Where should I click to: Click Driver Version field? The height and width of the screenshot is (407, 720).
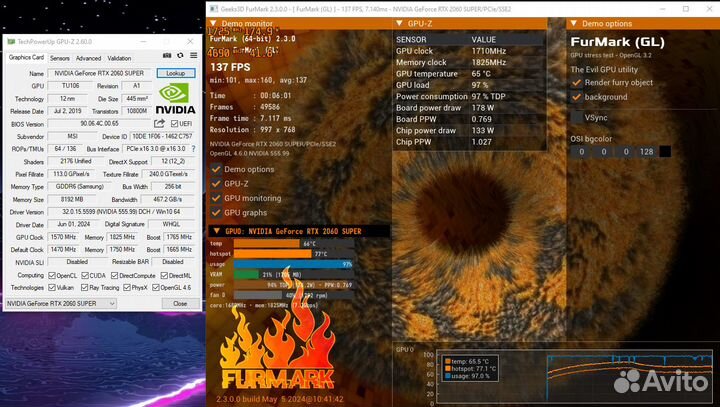[121, 212]
